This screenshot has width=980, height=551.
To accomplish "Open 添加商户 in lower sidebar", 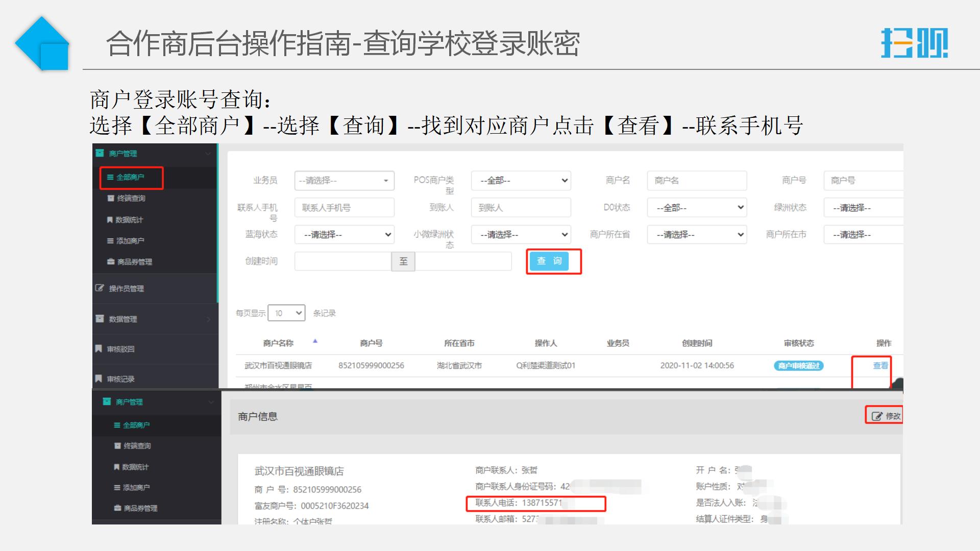I will [132, 488].
